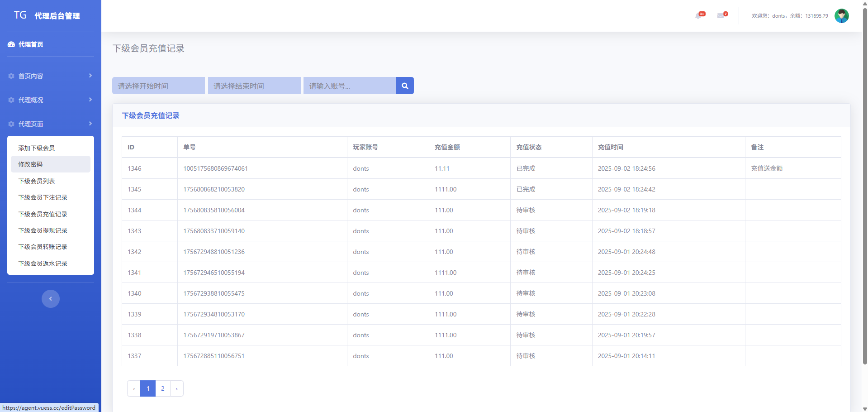Image resolution: width=868 pixels, height=412 pixels.
Task: Select 修改密码 in the sidebar
Action: [x=31, y=164]
